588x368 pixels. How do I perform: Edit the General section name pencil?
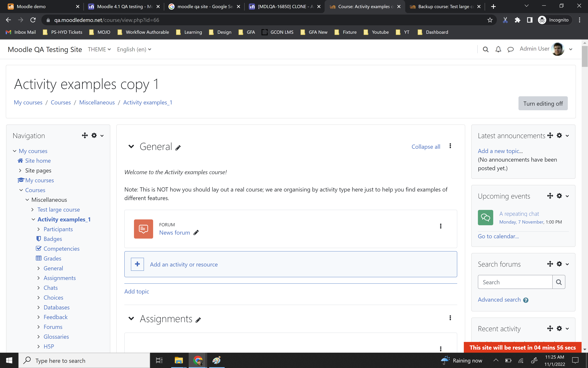click(178, 148)
